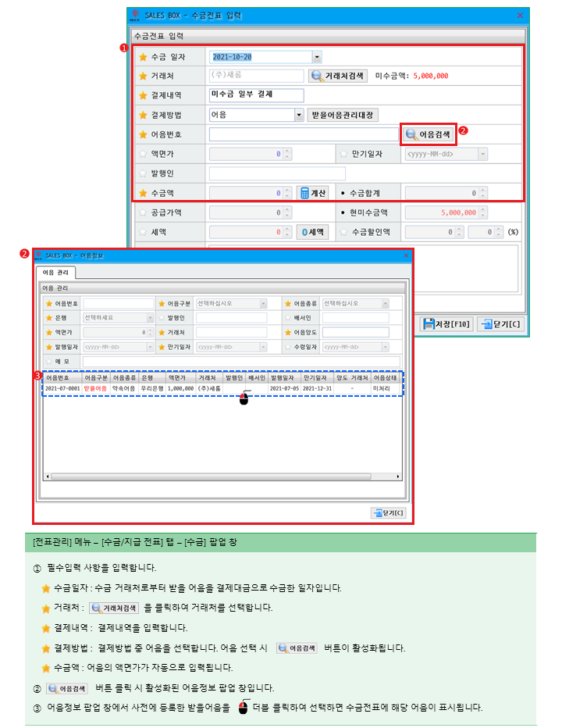Close the 수금전표 입력 window with X
The image size is (562, 728).
(521, 14)
